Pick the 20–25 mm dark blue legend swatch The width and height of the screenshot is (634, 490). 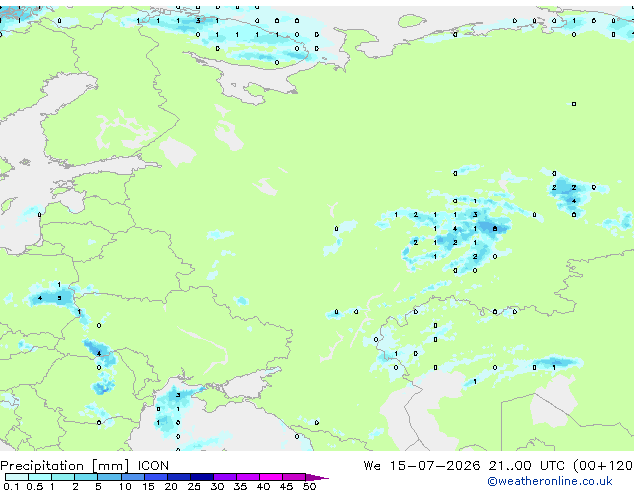click(179, 477)
